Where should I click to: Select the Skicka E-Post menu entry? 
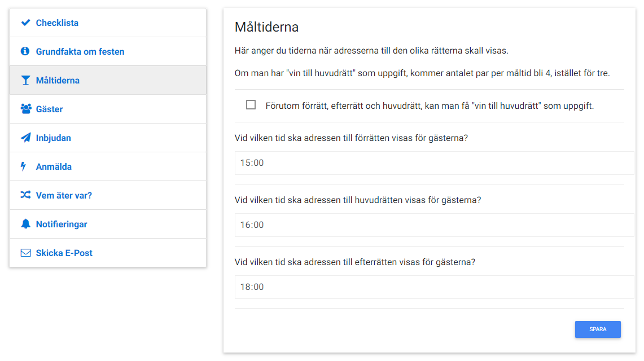[x=108, y=253]
